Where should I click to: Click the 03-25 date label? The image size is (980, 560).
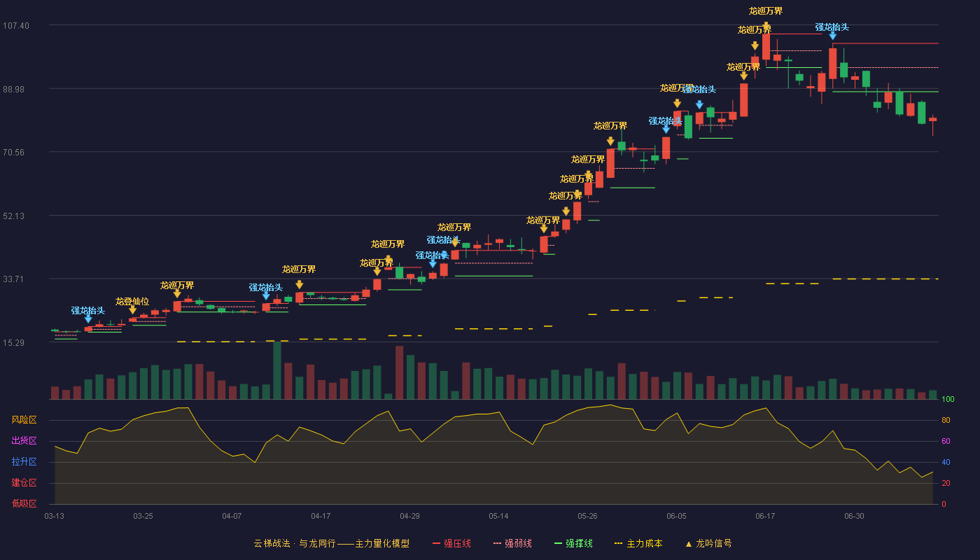point(143,516)
